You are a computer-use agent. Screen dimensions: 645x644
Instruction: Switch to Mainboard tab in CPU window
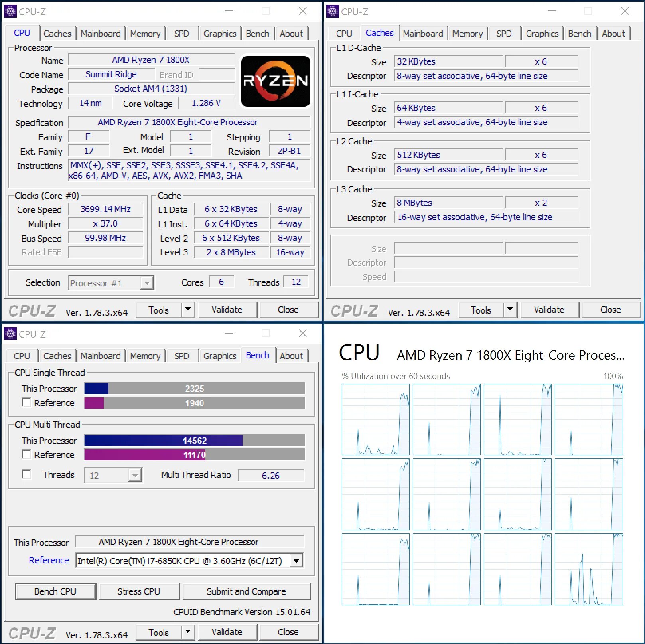(x=101, y=34)
